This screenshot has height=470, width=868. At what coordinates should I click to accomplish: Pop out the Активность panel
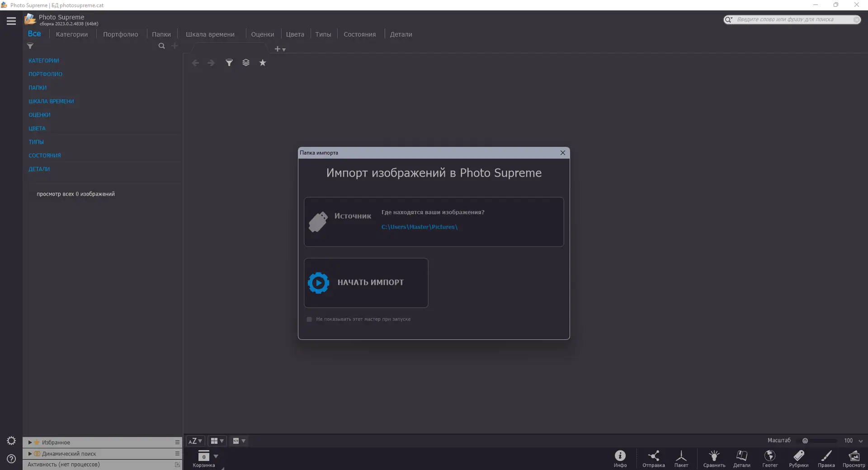177,465
